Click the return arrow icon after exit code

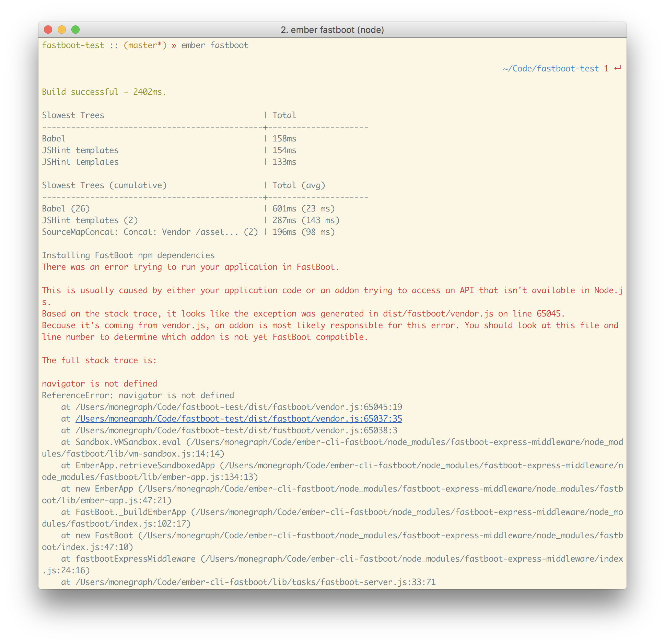click(x=618, y=68)
